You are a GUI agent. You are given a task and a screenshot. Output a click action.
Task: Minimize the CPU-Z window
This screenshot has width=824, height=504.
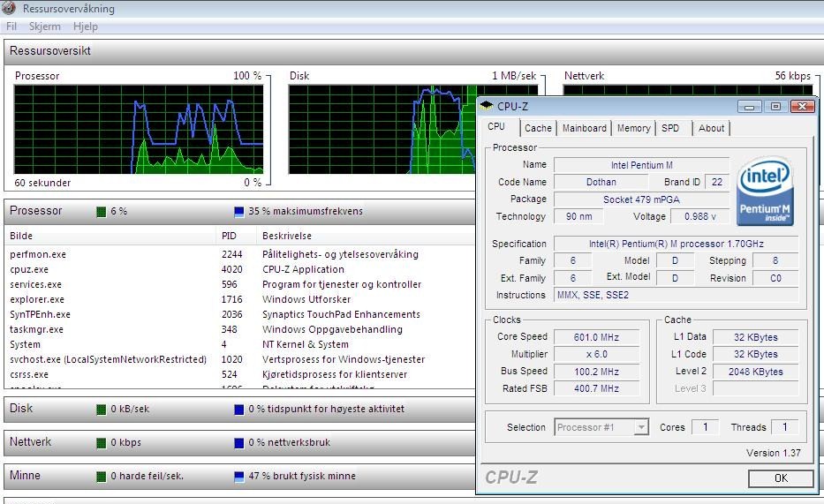[x=750, y=107]
